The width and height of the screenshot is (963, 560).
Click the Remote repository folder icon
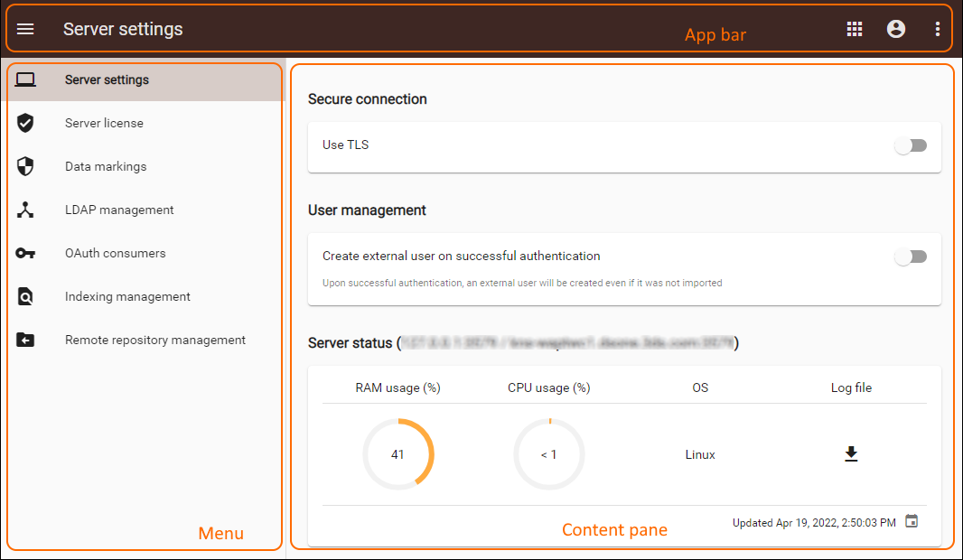(25, 340)
